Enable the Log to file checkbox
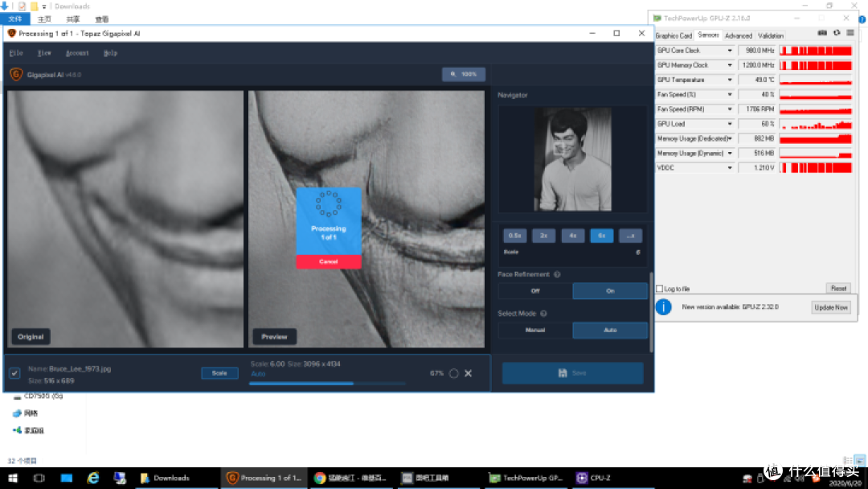 [659, 289]
